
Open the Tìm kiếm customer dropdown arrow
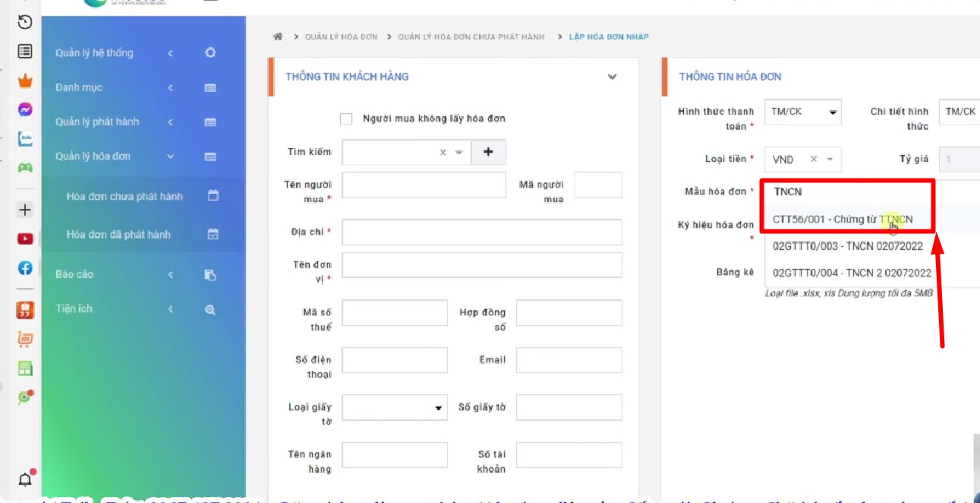(458, 152)
